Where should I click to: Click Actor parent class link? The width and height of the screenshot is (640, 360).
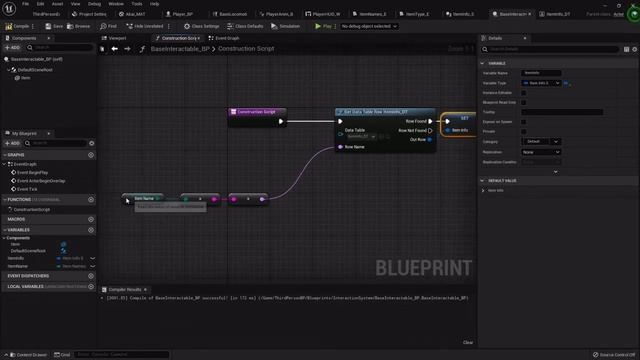click(x=618, y=14)
